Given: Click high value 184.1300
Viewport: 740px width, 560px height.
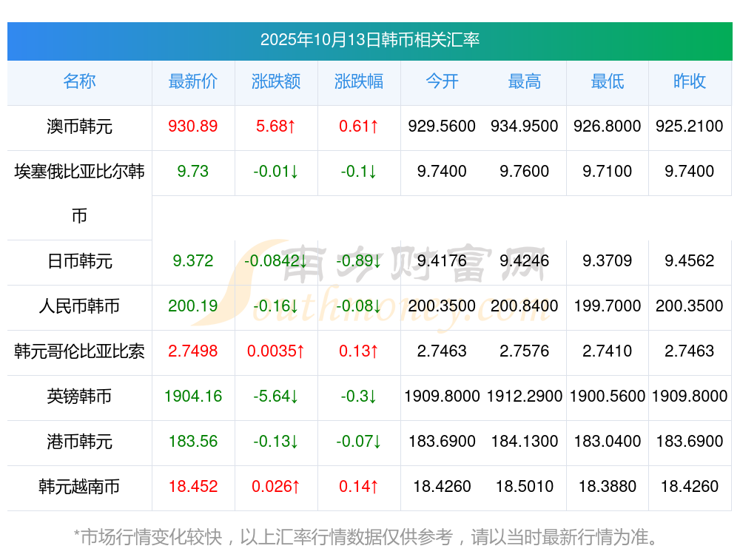Looking at the screenshot, I should click(525, 442).
